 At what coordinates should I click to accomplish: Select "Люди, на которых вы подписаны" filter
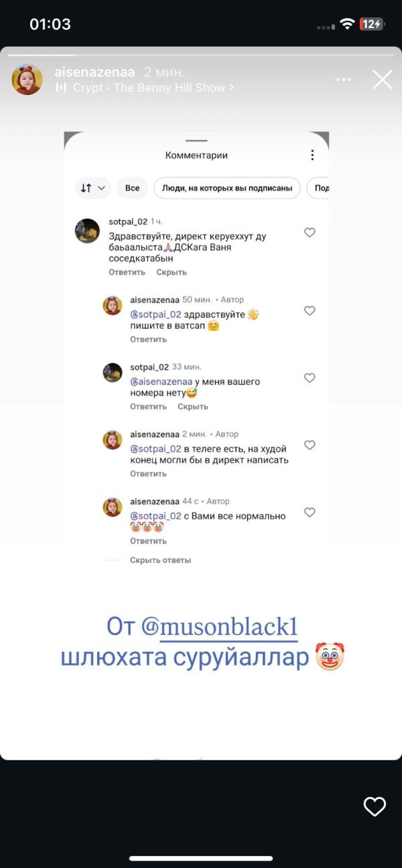tap(227, 188)
